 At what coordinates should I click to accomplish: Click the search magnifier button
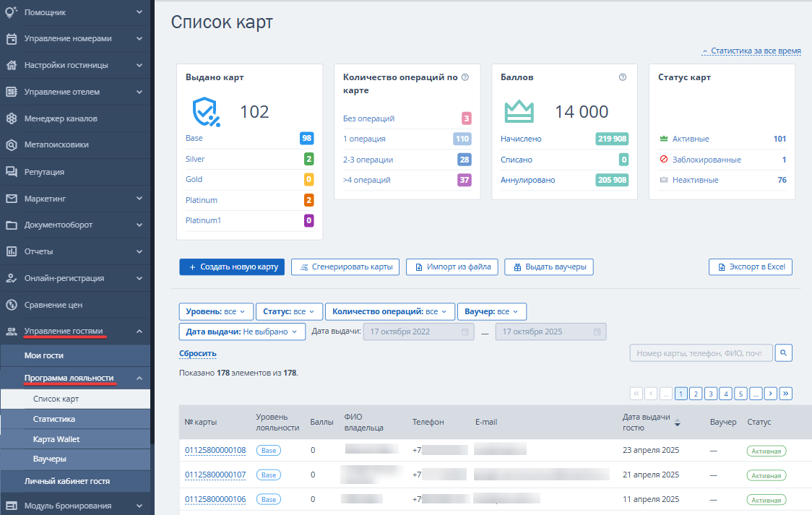(784, 352)
